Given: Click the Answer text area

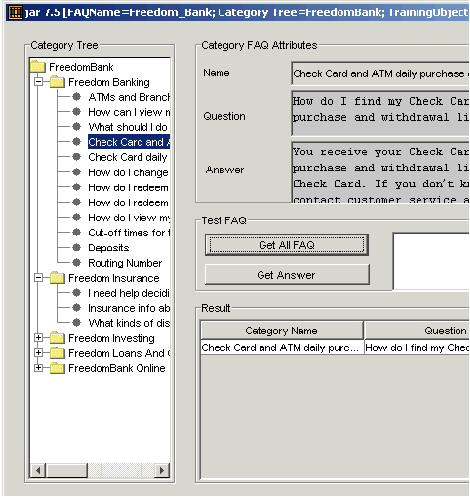Looking at the screenshot, I should tap(380, 172).
